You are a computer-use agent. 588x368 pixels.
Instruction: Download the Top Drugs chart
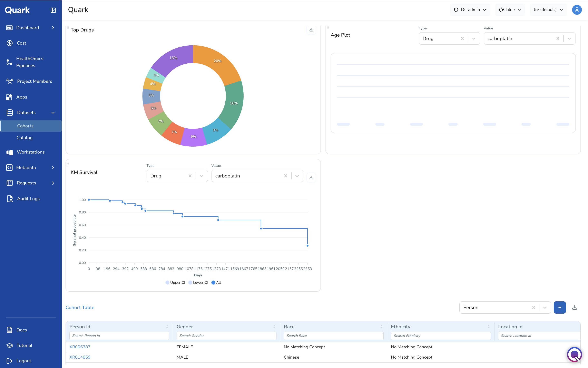coord(311,30)
